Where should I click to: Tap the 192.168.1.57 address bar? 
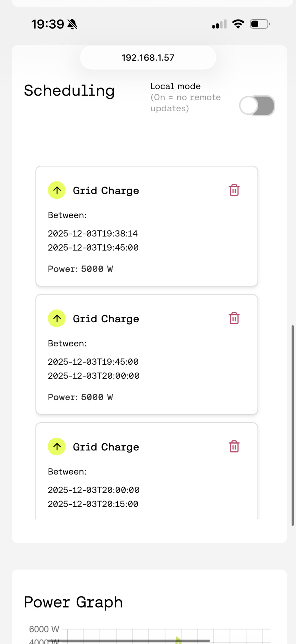[148, 58]
